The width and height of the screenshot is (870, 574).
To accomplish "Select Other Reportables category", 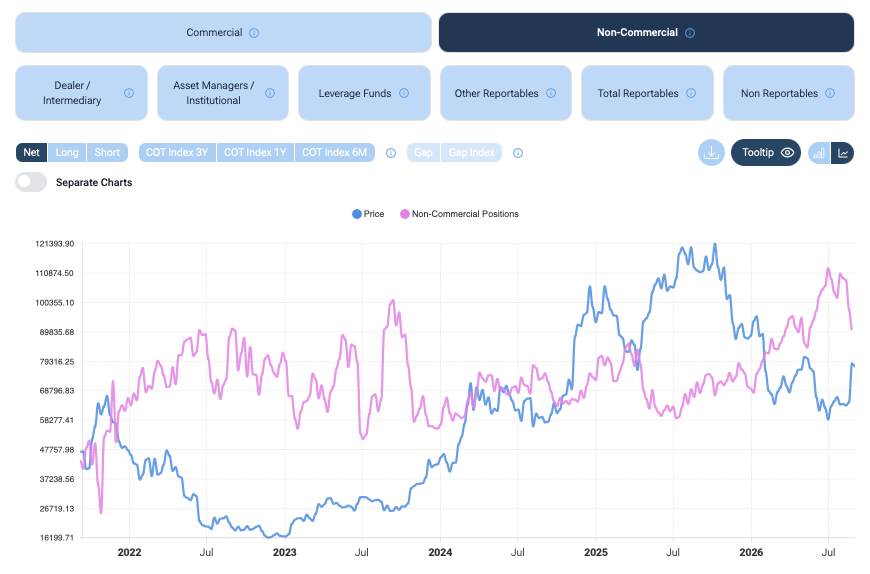I will point(505,93).
